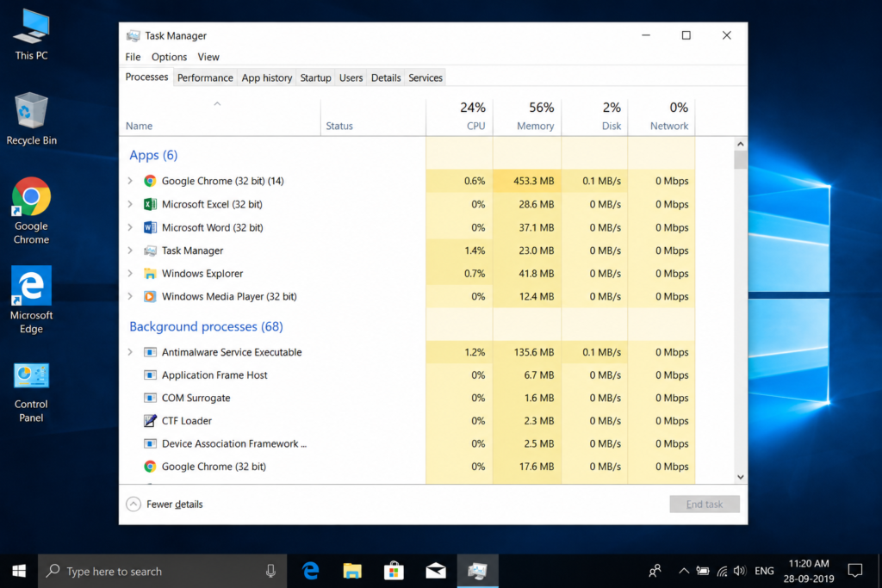
Task: Show hidden system tray icons
Action: pyautogui.click(x=684, y=571)
